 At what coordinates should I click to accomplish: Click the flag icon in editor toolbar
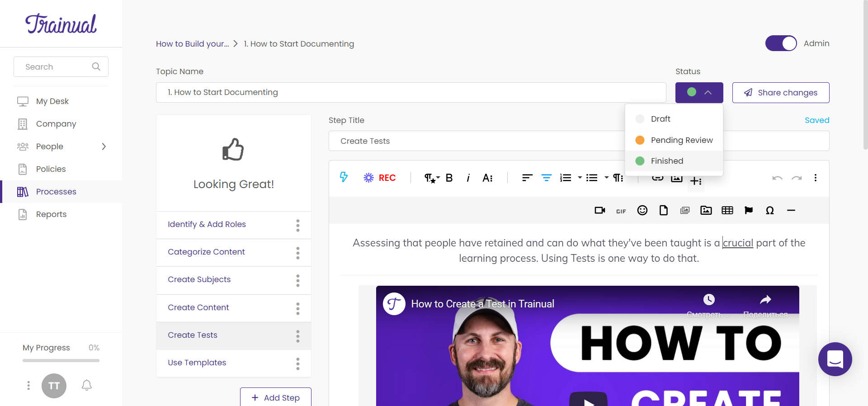748,210
